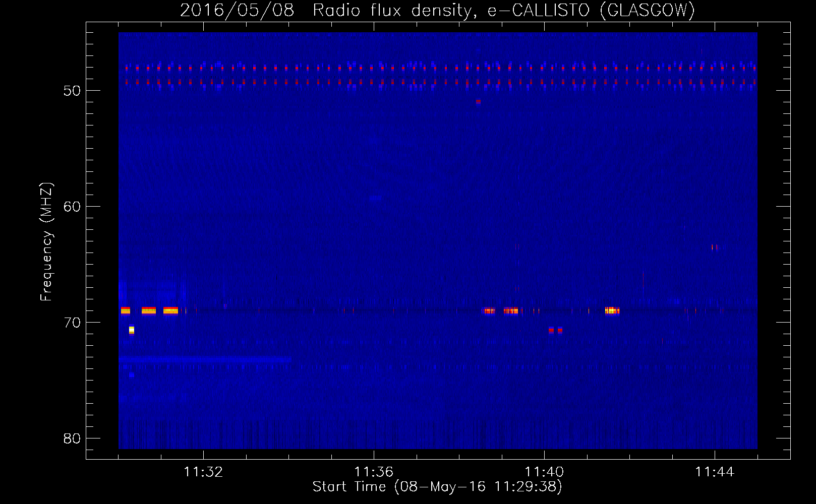Viewport: 816px width, 504px height.
Task: Click the 11:32 time axis label
Action: 203,472
